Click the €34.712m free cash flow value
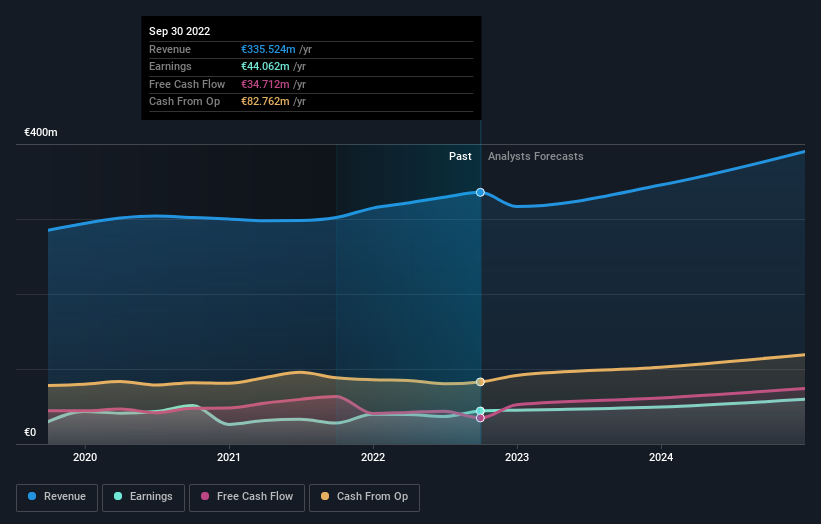 265,84
